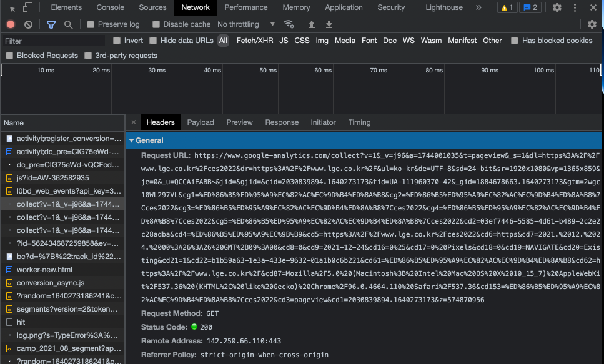This screenshot has width=604, height=364.
Task: Filter requests by Other type
Action: coord(492,41)
